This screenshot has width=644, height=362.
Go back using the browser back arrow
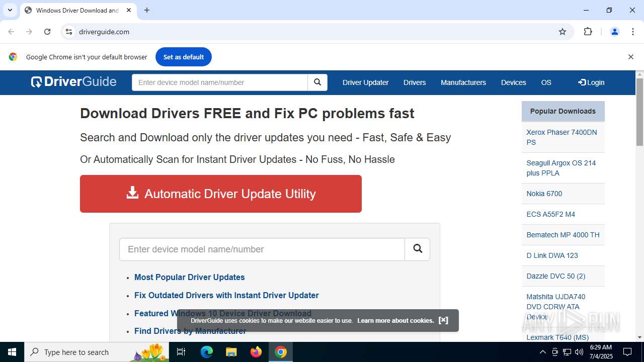[x=11, y=32]
